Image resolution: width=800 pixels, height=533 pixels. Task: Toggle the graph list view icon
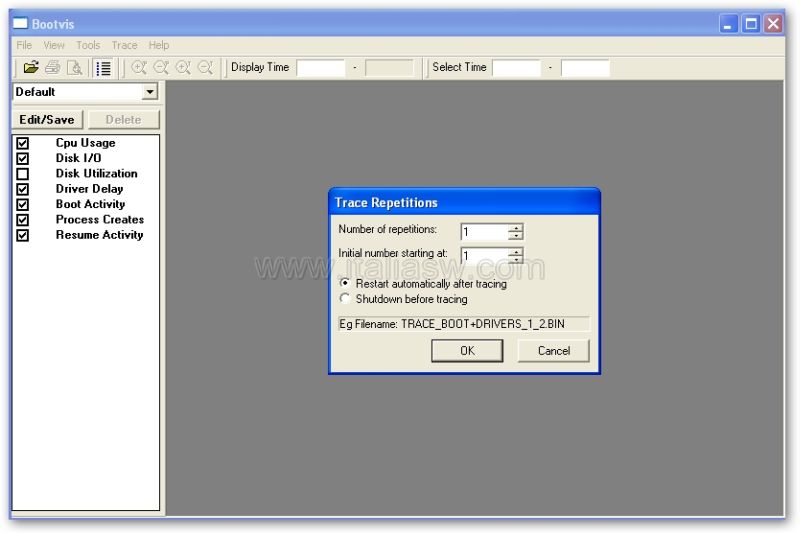point(104,68)
